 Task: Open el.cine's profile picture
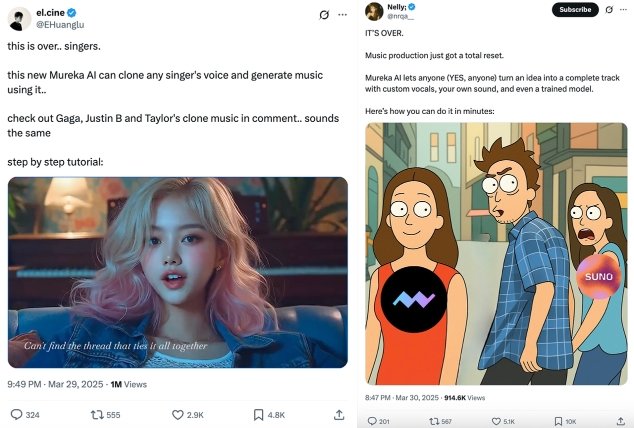18,18
